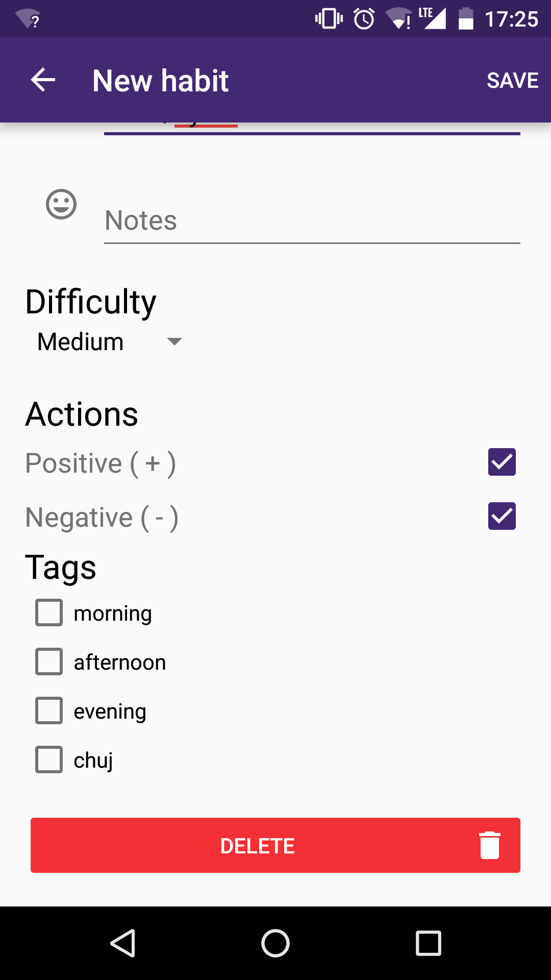Tap the vibrate mode status icon
Screen dimensions: 551x980
click(x=329, y=19)
